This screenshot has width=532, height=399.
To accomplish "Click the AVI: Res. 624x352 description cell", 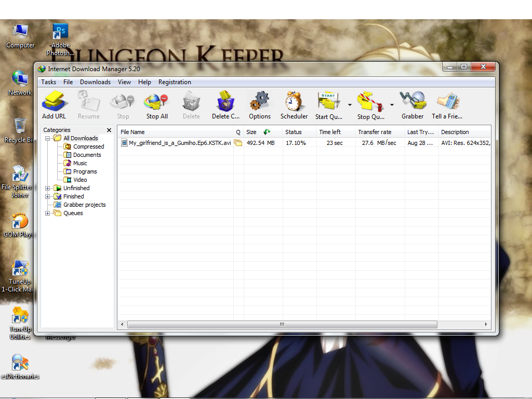I will pos(465,143).
